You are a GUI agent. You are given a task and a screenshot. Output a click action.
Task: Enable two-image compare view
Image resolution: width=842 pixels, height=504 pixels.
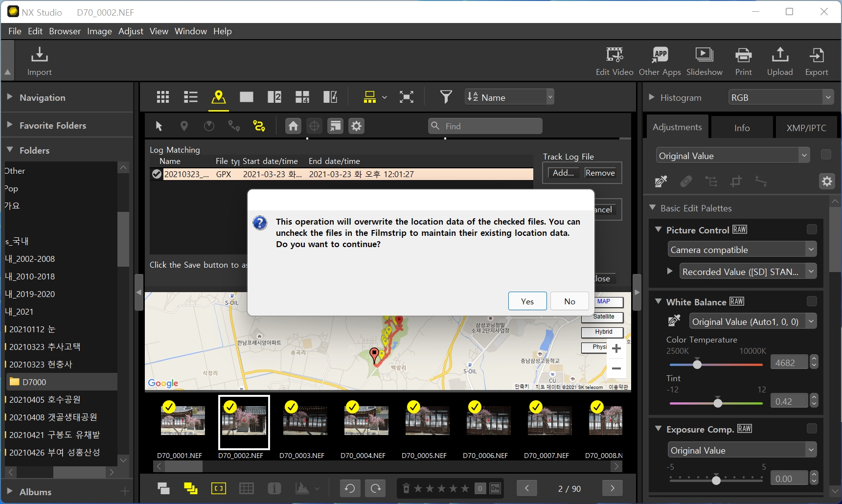(x=274, y=97)
